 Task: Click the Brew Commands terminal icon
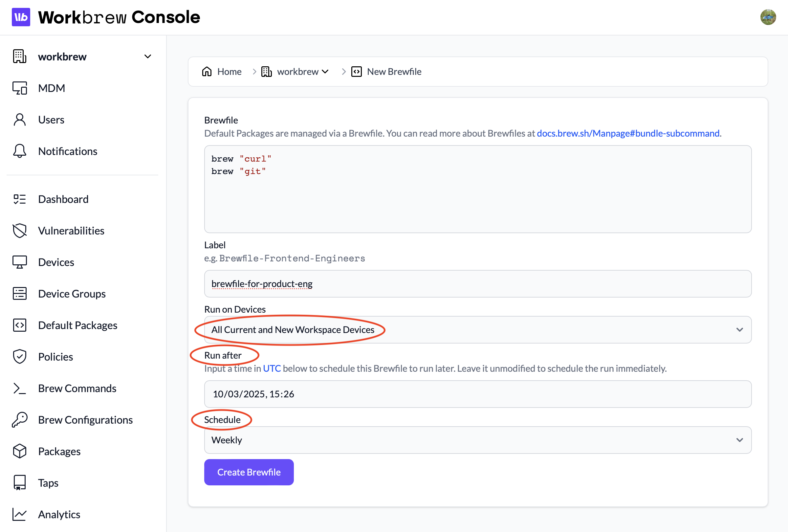(x=20, y=388)
